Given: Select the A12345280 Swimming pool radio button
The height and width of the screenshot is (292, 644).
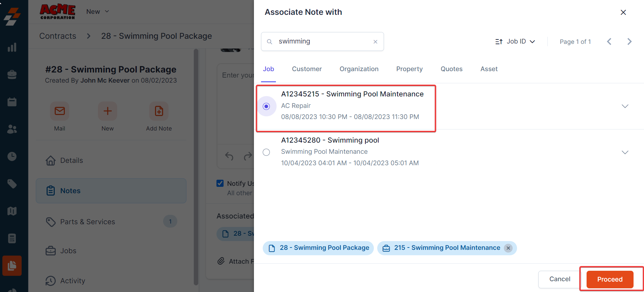Looking at the screenshot, I should point(266,152).
